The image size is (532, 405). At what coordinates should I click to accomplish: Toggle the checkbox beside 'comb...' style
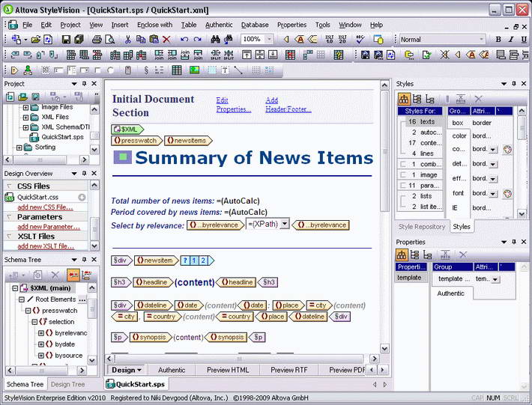[x=403, y=165]
